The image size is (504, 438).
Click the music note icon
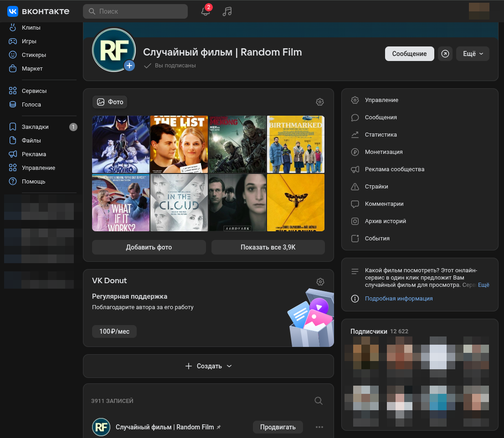(x=227, y=11)
